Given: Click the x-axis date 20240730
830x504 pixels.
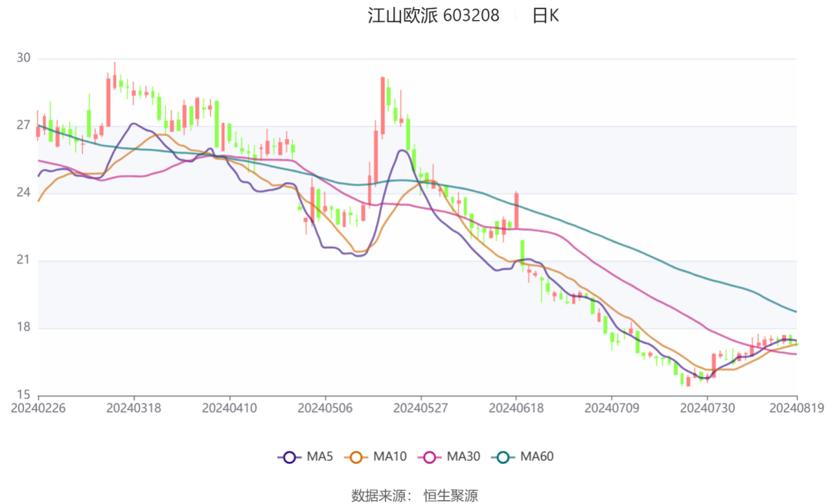Looking at the screenshot, I should (x=708, y=408).
